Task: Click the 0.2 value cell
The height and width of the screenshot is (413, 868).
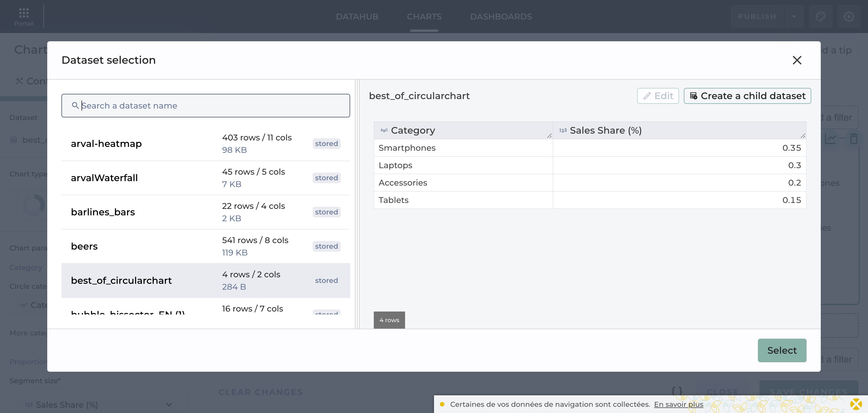Action: click(x=679, y=183)
